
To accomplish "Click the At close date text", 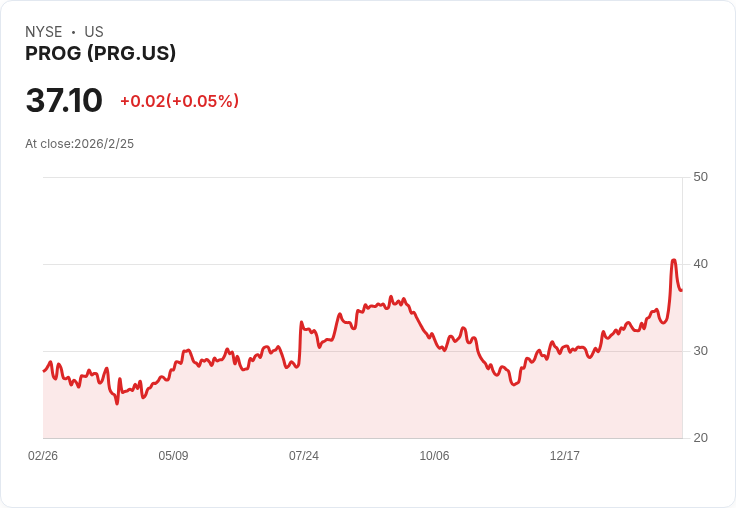I will click(79, 144).
